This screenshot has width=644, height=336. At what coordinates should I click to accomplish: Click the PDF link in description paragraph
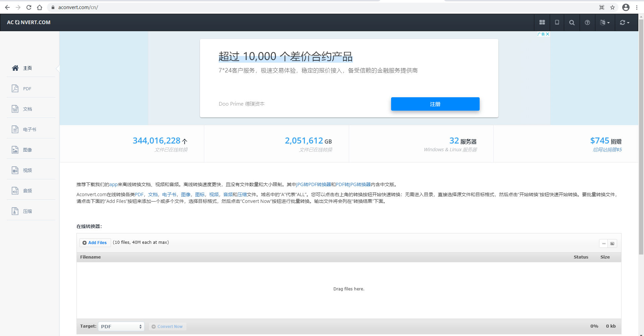coord(139,194)
